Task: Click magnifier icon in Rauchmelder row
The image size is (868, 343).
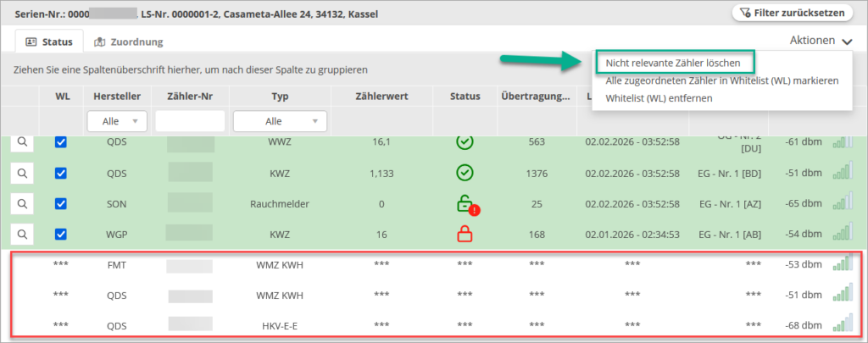Action: [22, 203]
